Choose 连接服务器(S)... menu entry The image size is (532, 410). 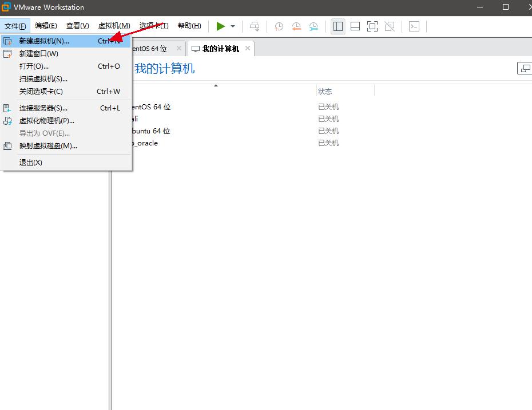click(x=66, y=108)
